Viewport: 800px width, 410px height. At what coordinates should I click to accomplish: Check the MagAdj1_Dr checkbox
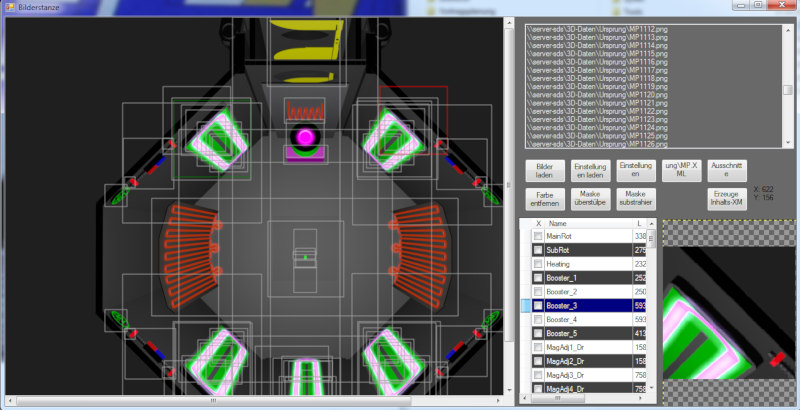(x=538, y=347)
